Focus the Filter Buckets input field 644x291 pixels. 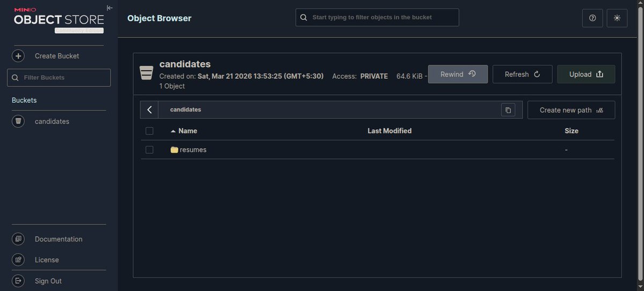(59, 78)
